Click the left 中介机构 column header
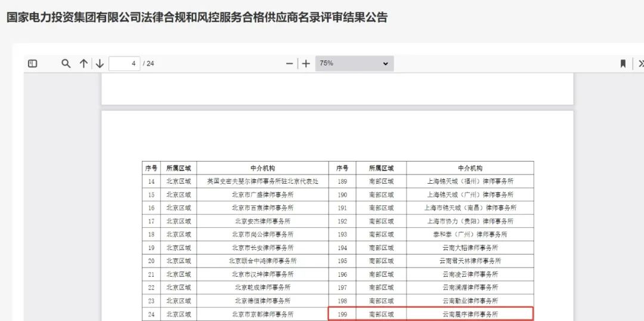 [x=262, y=168]
